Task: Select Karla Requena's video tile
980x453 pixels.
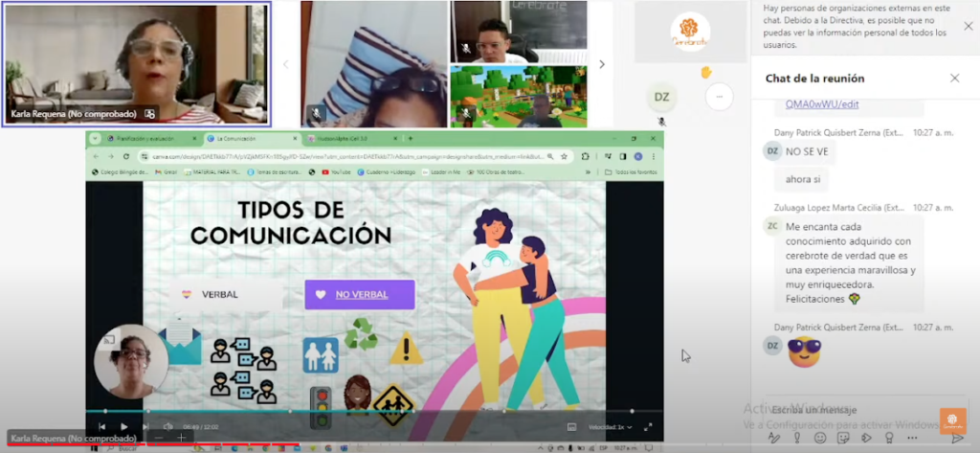Action: (x=136, y=64)
